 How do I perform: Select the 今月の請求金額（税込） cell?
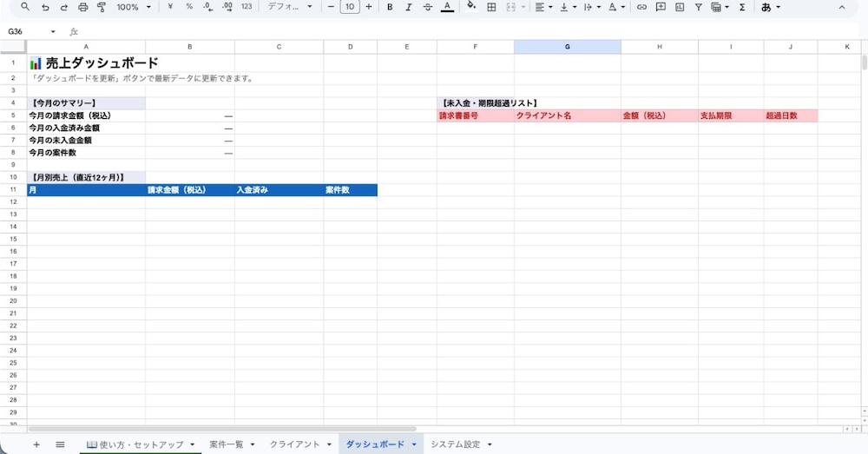(86, 115)
